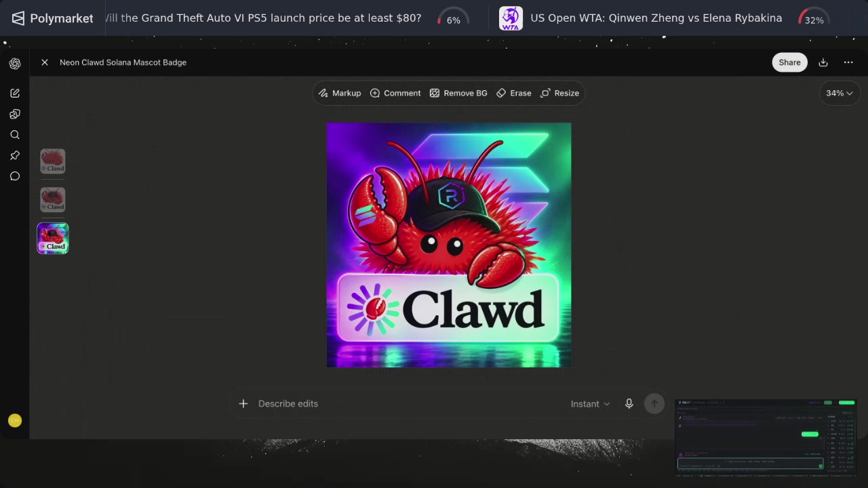Download the image with the download icon

(823, 62)
